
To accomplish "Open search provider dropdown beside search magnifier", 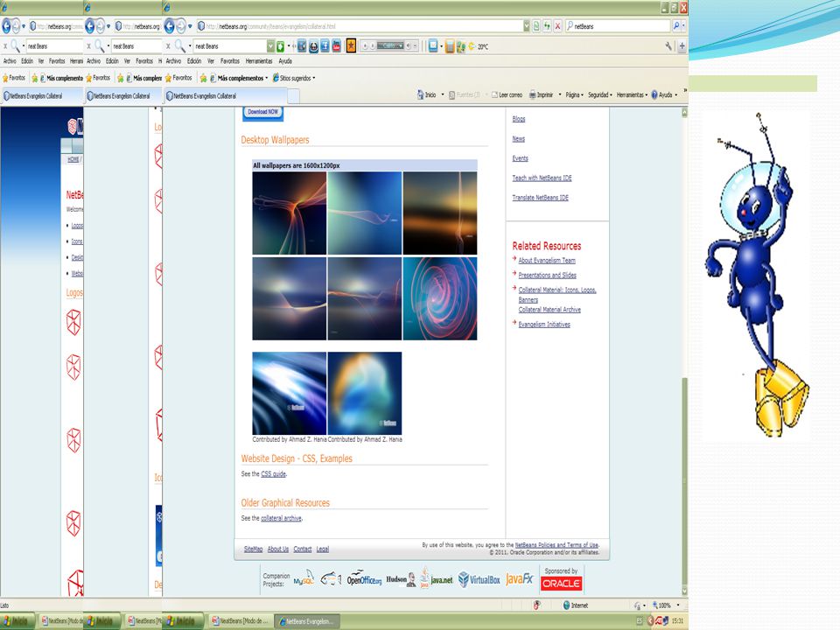I will (683, 25).
